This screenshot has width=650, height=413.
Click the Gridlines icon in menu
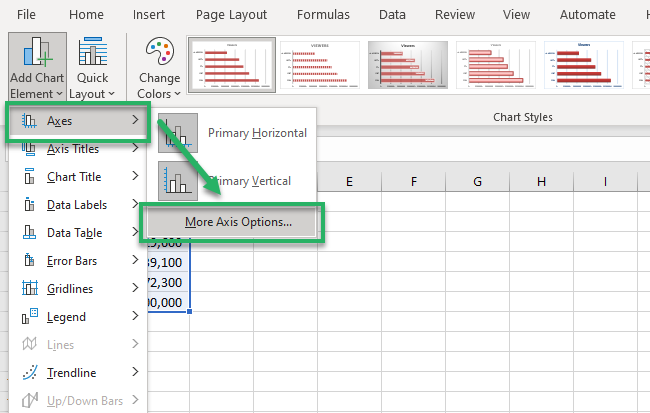(x=29, y=289)
